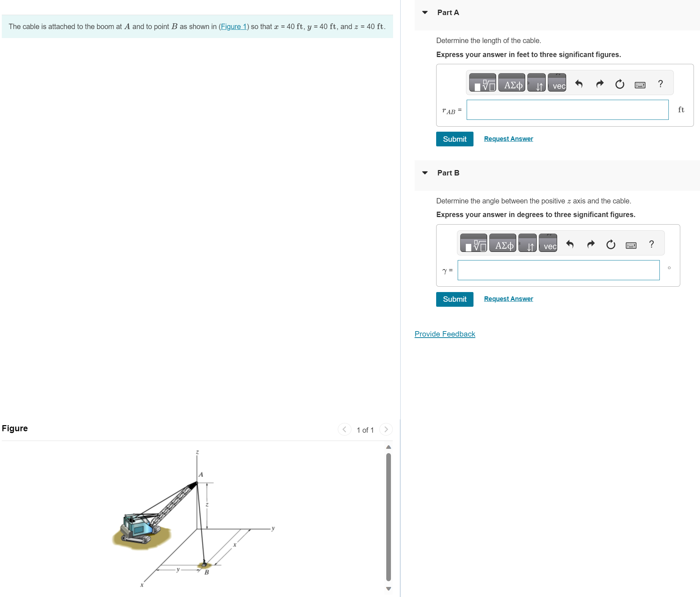Open templates tool in Part A toolbar
700x597 pixels.
pyautogui.click(x=482, y=83)
